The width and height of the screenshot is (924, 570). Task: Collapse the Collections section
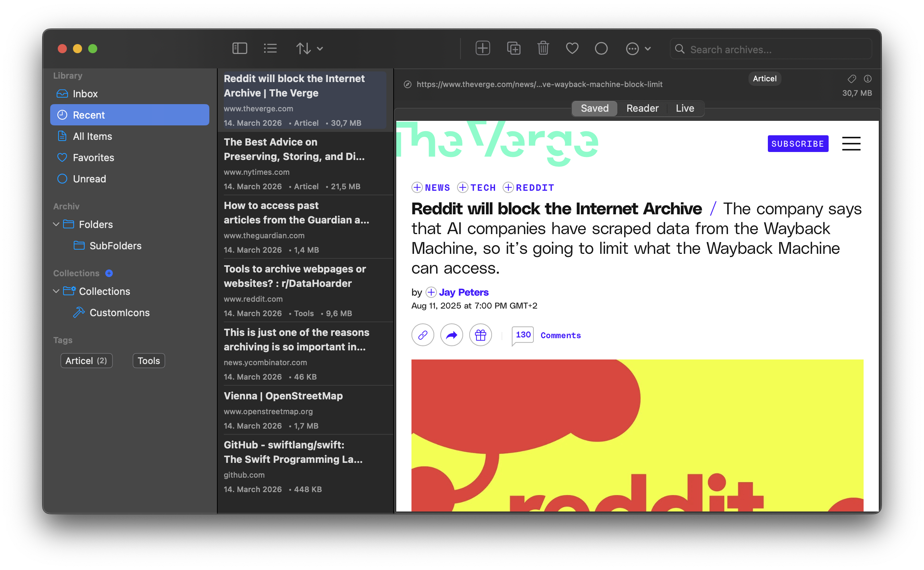tap(56, 291)
